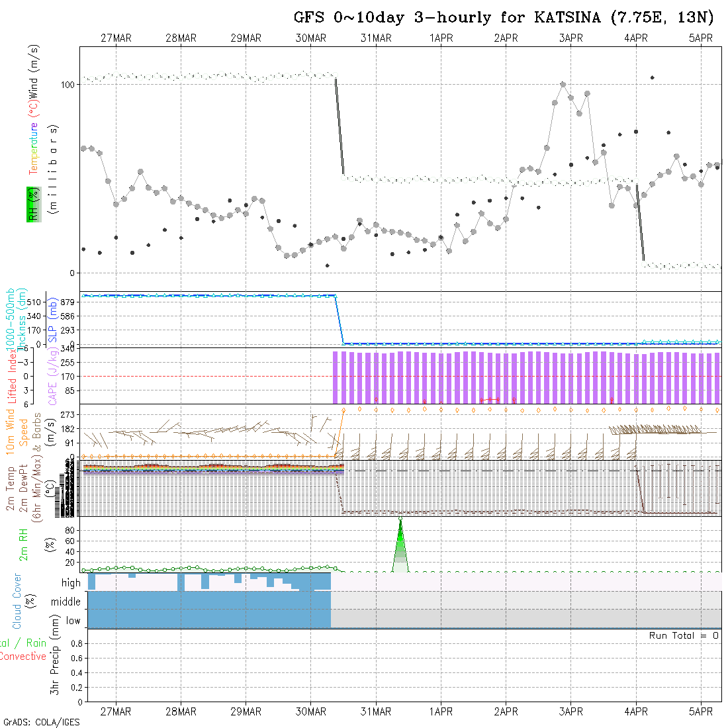Click the 'middle' cloud cover row label
The width and height of the screenshot is (728, 728).
(x=66, y=602)
